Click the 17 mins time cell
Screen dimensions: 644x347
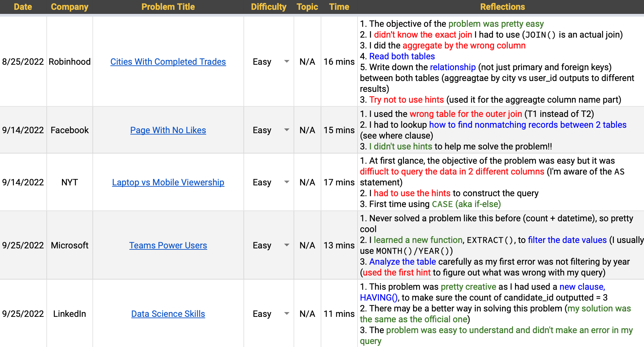(339, 182)
